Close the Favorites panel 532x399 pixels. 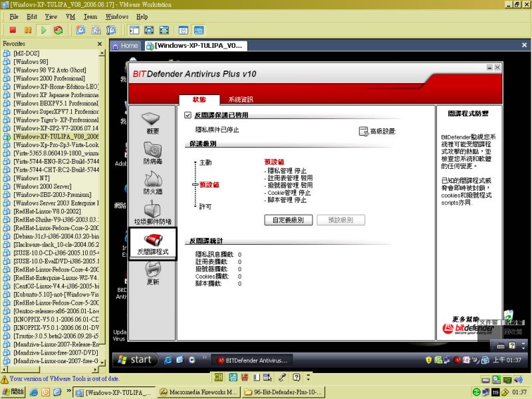point(100,44)
